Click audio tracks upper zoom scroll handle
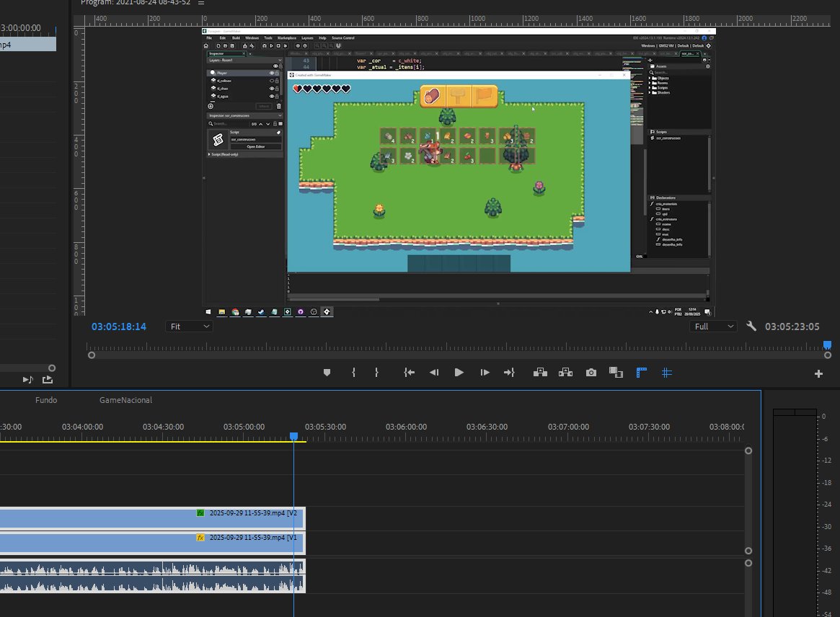The width and height of the screenshot is (840, 617). pyautogui.click(x=748, y=563)
